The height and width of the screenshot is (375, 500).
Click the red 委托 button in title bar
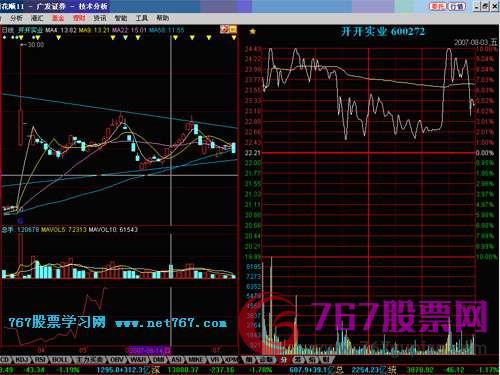(438, 6)
